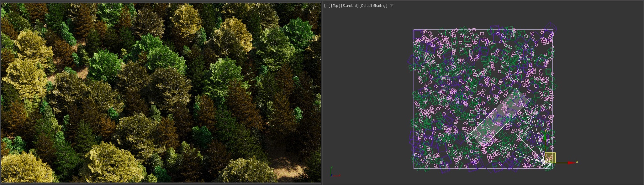Open the [Standard] viewport quality menu
This screenshot has width=644, height=185.
pos(350,6)
